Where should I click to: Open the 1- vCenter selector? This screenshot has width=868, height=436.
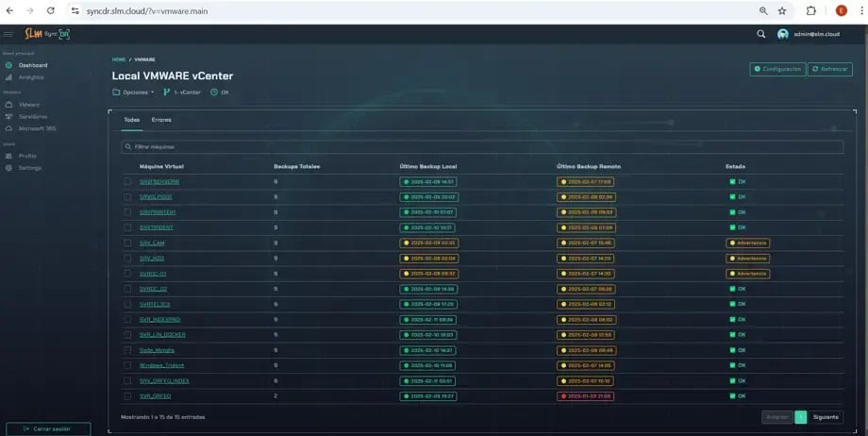click(x=183, y=92)
